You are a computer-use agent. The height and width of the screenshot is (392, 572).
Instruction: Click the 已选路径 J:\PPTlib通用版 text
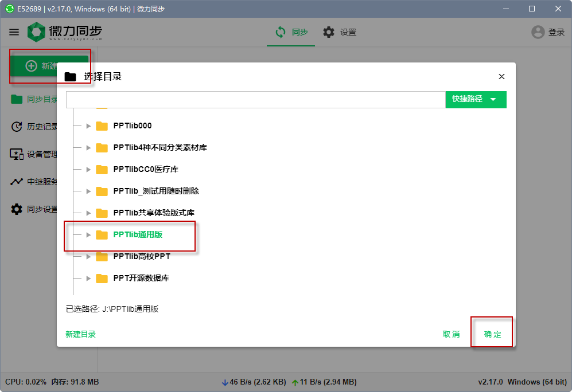tap(112, 309)
